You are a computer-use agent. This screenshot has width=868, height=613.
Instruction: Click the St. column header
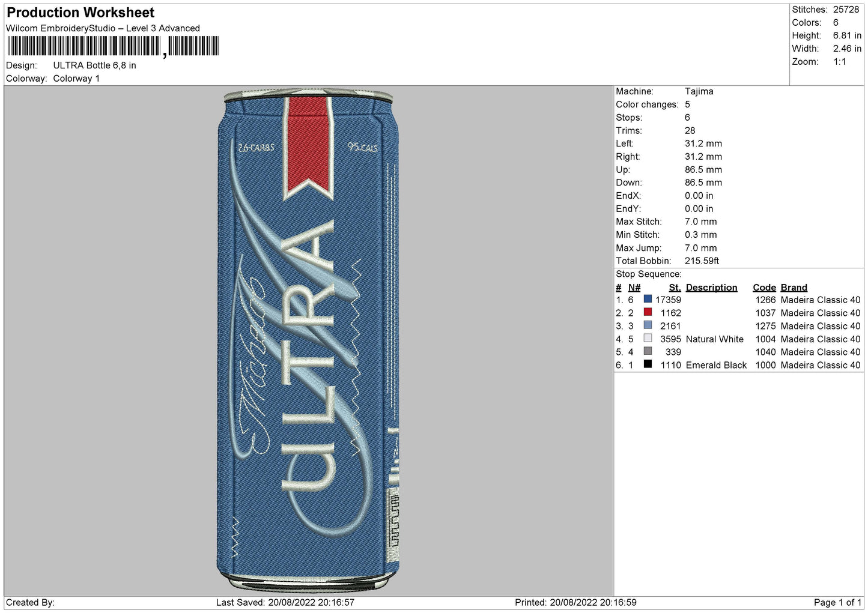point(675,288)
